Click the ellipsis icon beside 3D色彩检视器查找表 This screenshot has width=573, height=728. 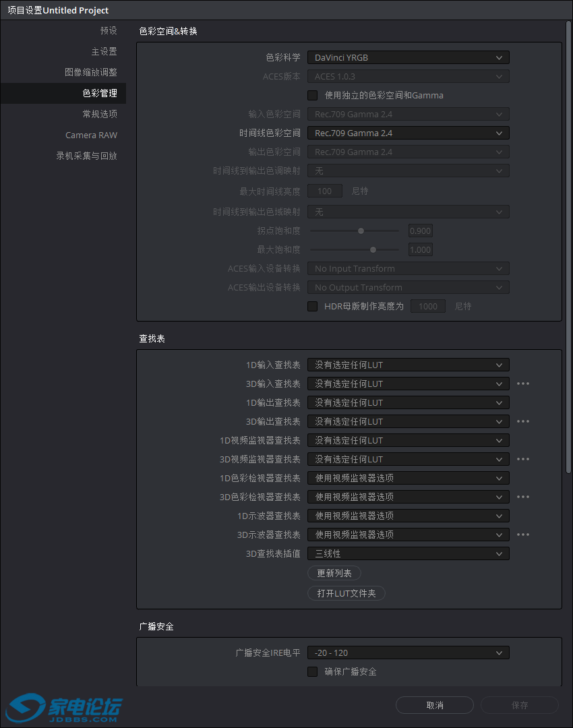coord(523,497)
